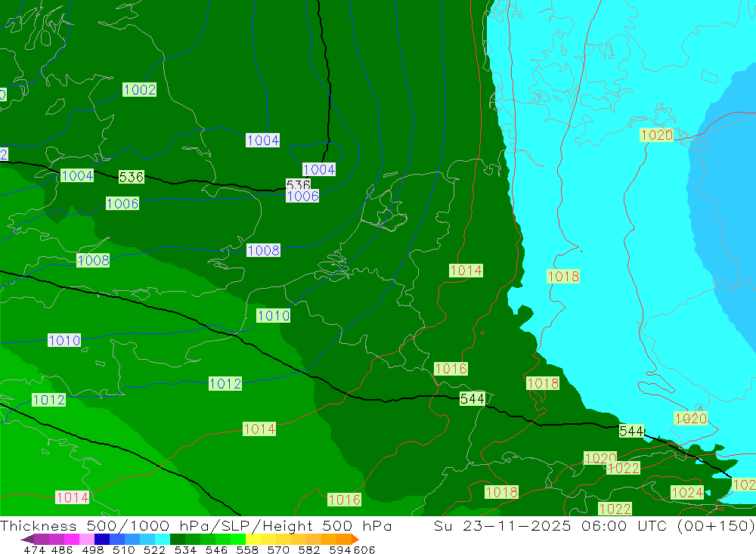Click the 536 label with white background

coord(298,184)
